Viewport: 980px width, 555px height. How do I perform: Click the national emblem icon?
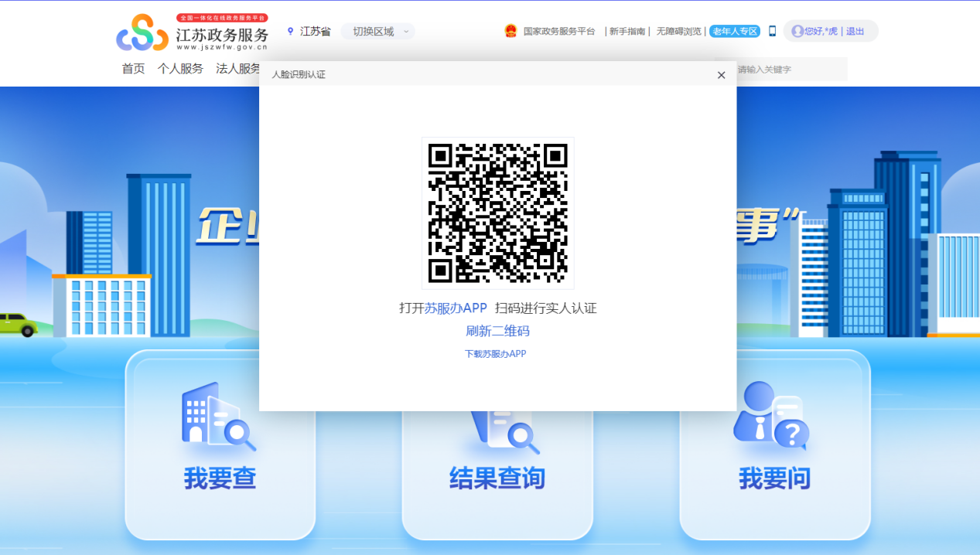(510, 32)
